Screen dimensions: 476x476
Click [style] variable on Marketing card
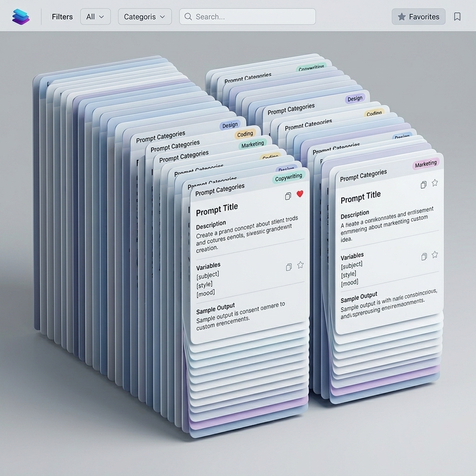click(349, 275)
